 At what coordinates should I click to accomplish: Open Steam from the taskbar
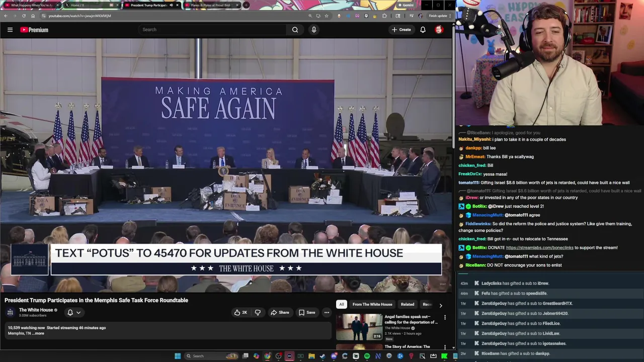pyautogui.click(x=323, y=356)
